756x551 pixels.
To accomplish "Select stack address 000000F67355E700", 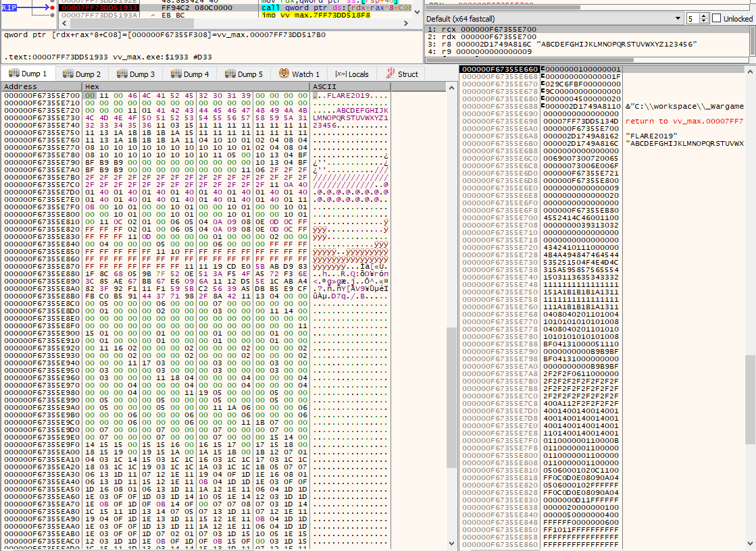I will (x=499, y=218).
